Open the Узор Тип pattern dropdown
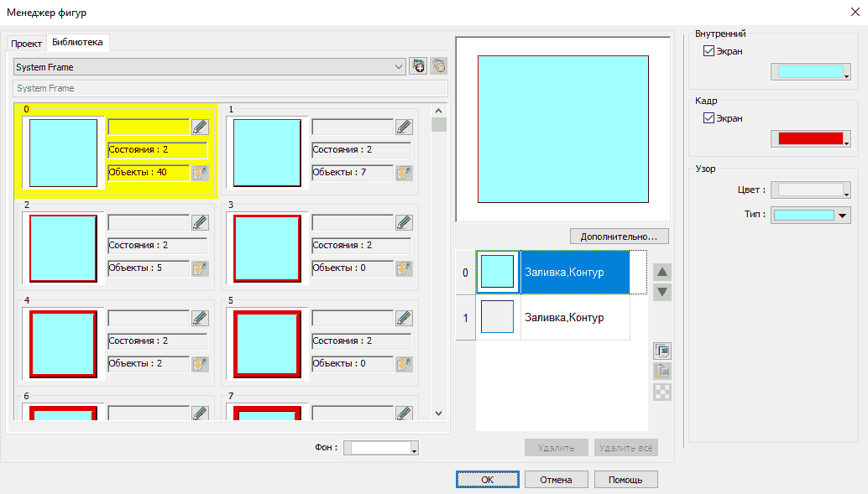This screenshot has width=868, height=494. point(810,216)
